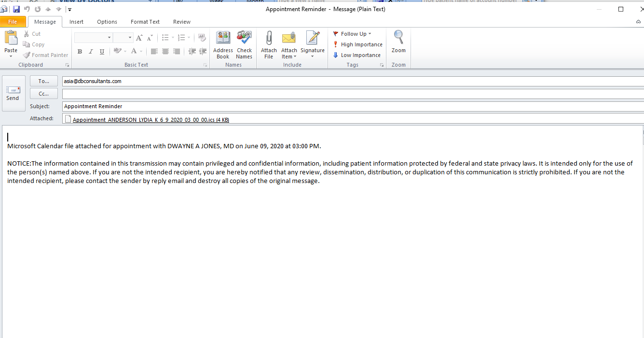This screenshot has height=338, width=644.
Task: Mark message as Low Importance
Action: (x=356, y=55)
